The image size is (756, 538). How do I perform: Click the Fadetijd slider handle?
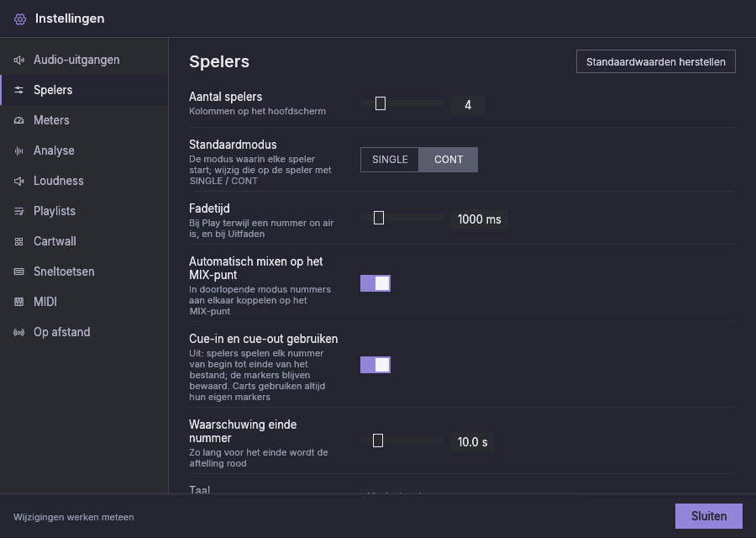coord(379,218)
